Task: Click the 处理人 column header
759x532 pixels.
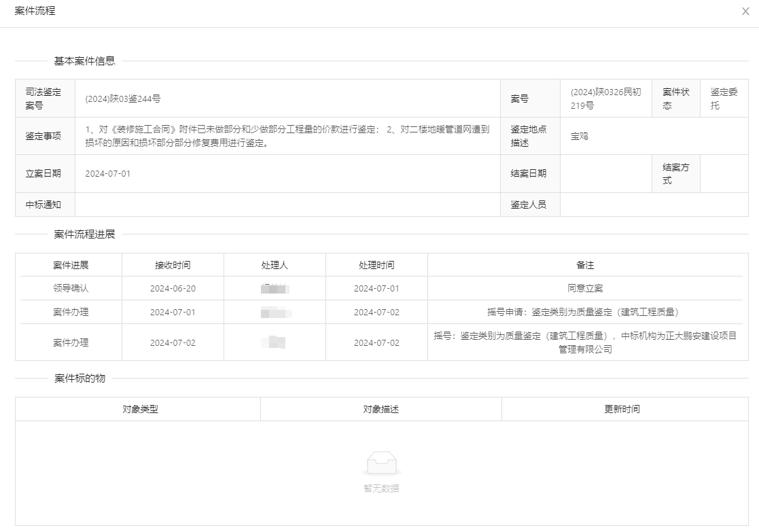Action: [x=275, y=265]
